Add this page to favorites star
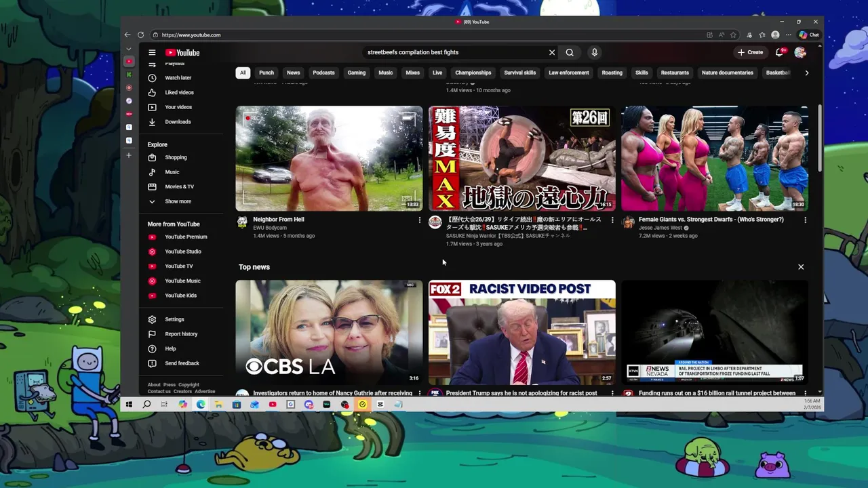The image size is (868, 488). 733,35
